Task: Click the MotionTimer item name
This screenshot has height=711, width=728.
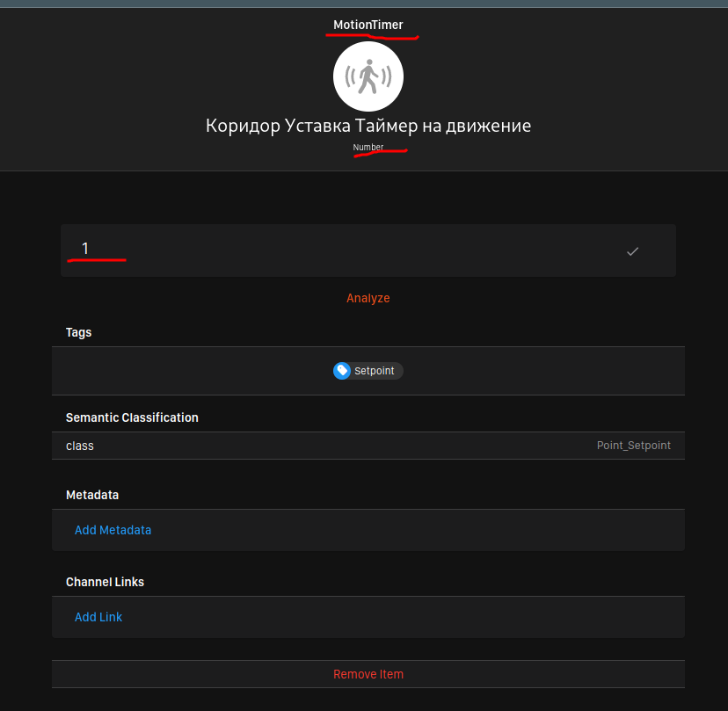Action: (x=368, y=25)
